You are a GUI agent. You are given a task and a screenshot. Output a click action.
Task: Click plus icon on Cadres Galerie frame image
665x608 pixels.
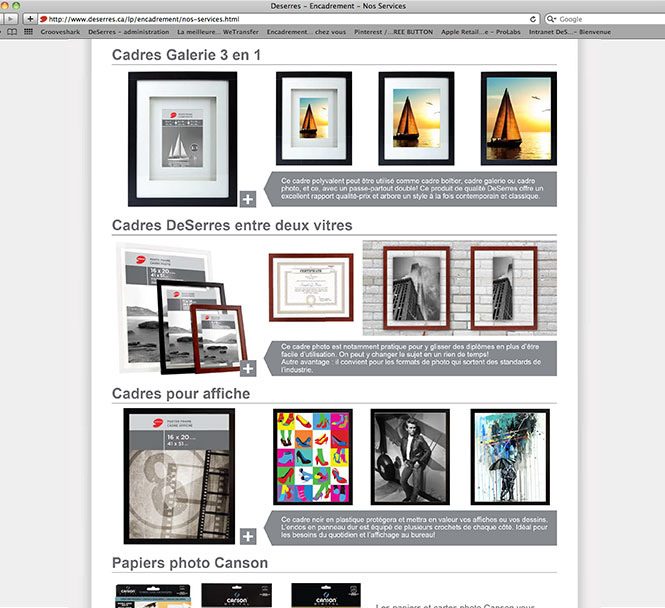(247, 199)
